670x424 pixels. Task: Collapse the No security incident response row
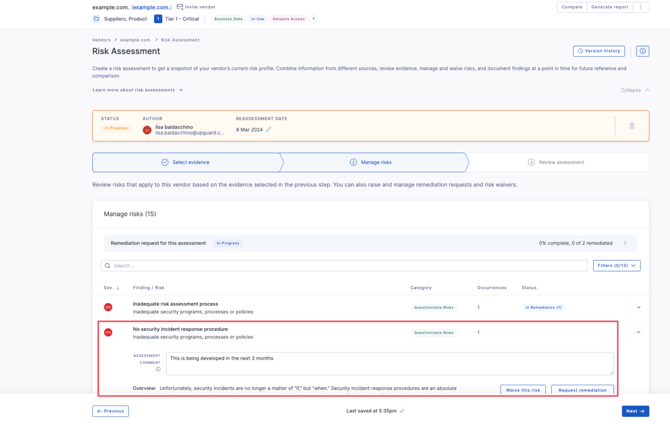coord(639,332)
